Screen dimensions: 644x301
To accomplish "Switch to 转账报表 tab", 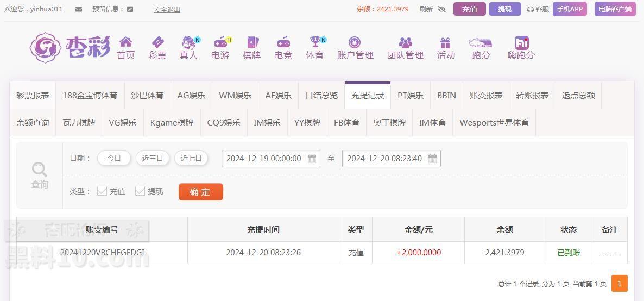I will (532, 96).
